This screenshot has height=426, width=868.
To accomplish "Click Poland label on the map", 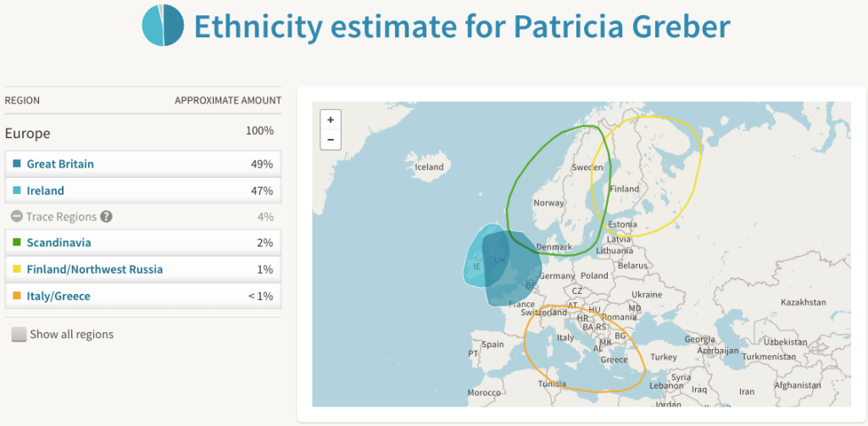I will pyautogui.click(x=594, y=275).
